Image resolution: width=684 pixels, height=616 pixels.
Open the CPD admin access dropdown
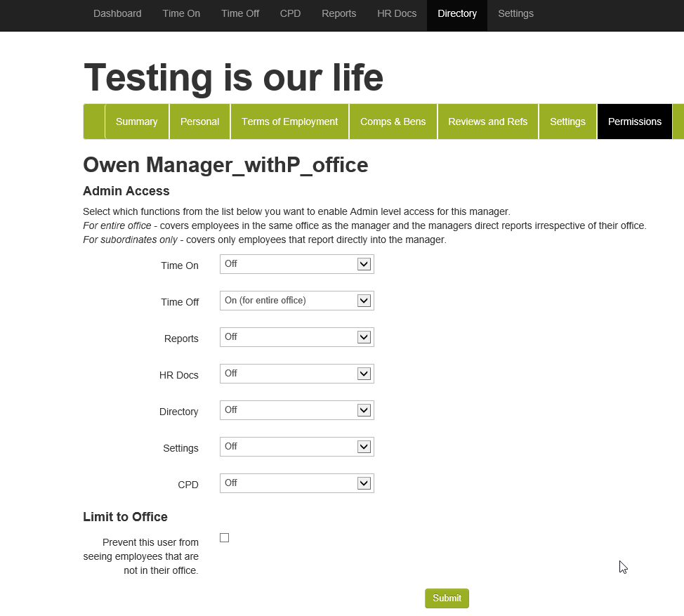click(x=296, y=483)
